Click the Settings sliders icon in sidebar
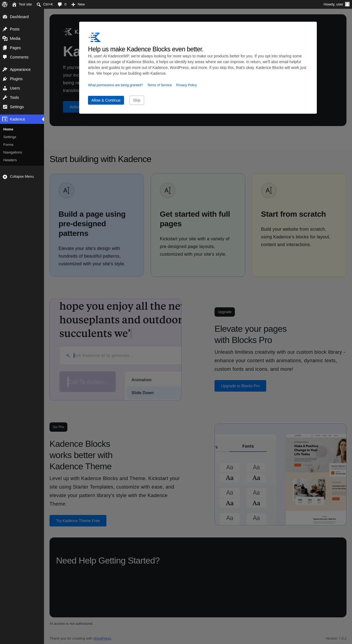Screen dimensions: 352x644 (5, 107)
